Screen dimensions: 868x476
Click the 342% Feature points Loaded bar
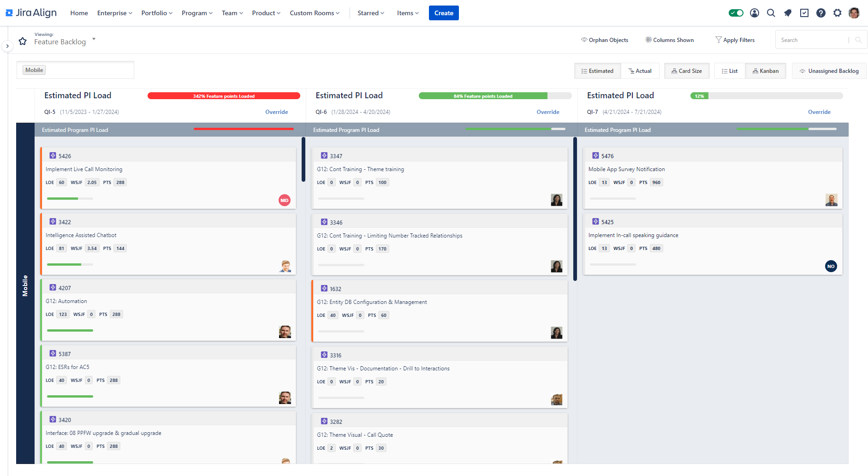click(x=224, y=96)
